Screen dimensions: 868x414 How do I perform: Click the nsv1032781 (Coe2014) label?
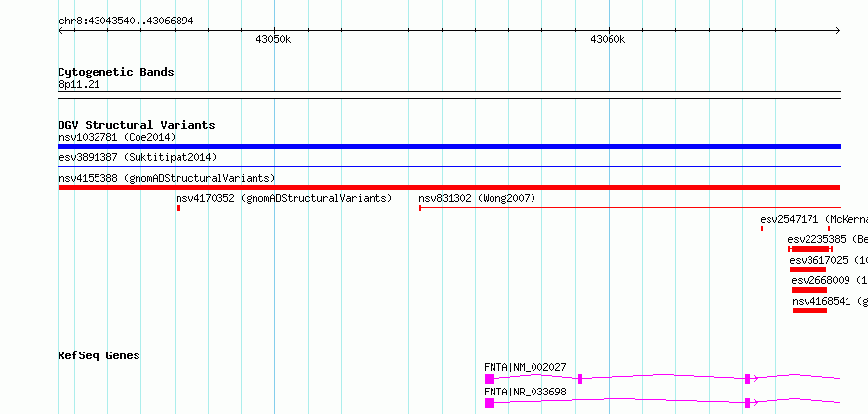(117, 137)
